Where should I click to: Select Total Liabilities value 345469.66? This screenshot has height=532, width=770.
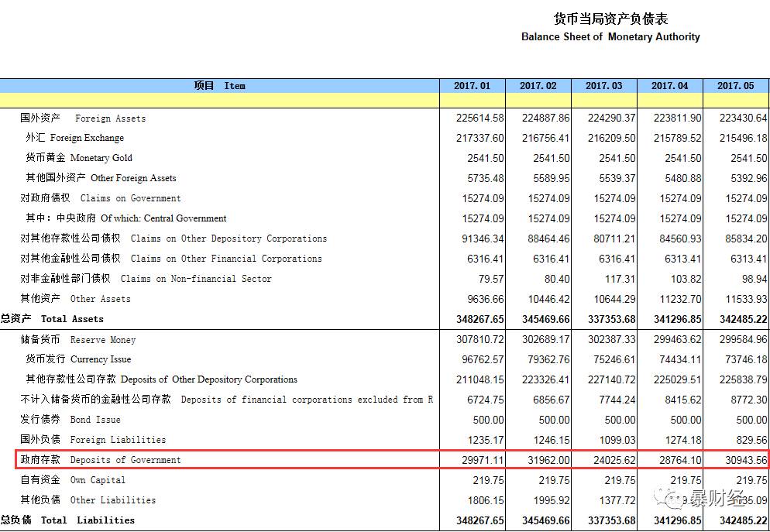[545, 520]
